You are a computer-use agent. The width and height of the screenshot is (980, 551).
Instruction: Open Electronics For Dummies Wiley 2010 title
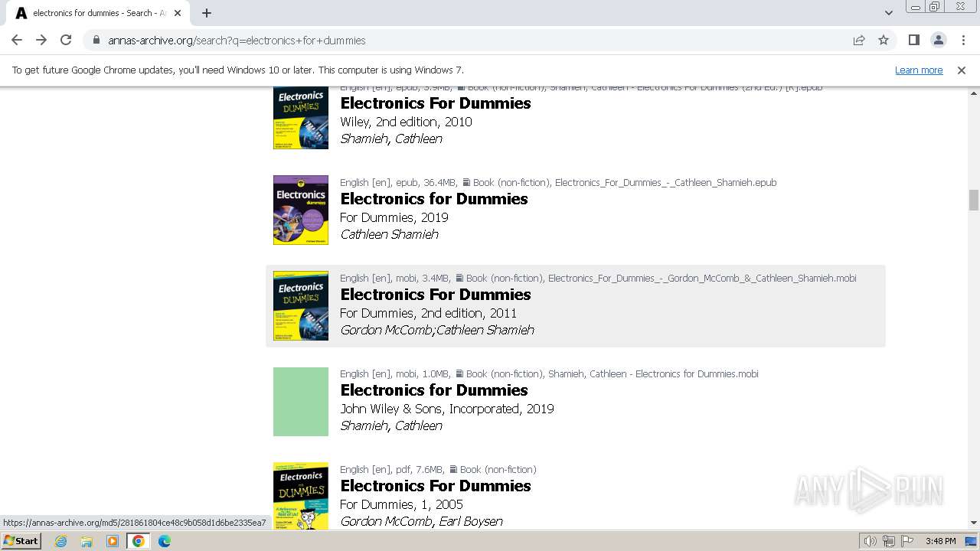pos(436,103)
